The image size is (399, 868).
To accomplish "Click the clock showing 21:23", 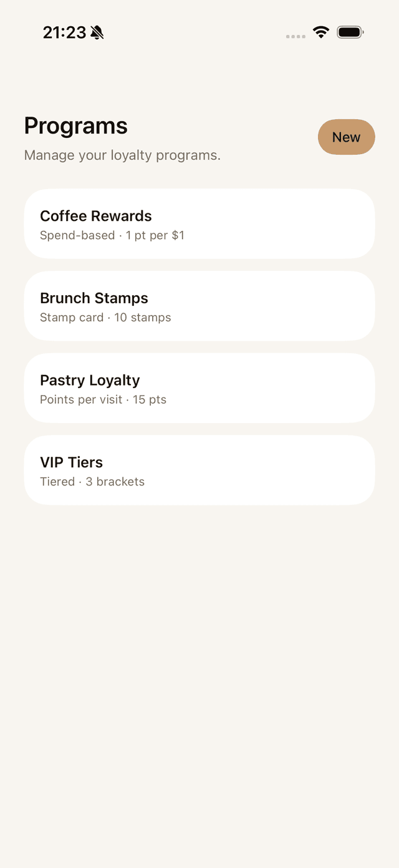I will [63, 31].
